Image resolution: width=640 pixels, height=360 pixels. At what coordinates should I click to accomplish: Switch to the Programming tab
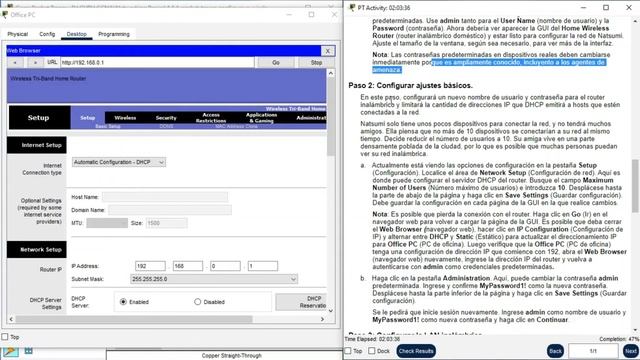(114, 34)
